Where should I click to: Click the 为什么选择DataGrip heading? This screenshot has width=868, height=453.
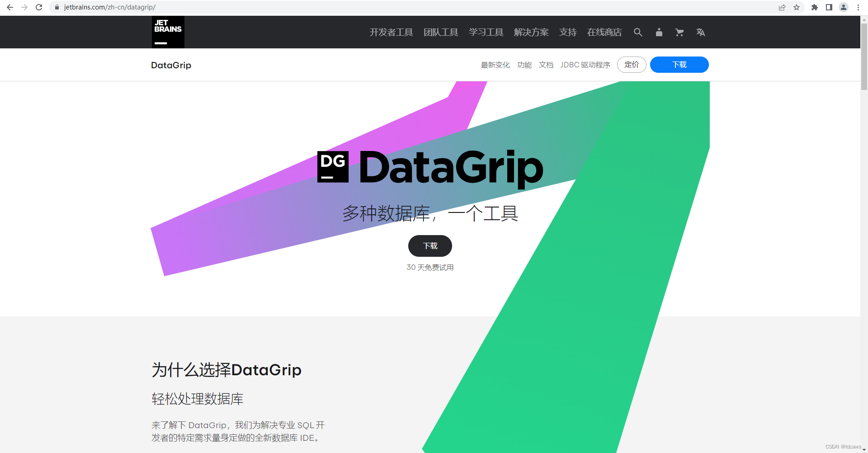226,370
